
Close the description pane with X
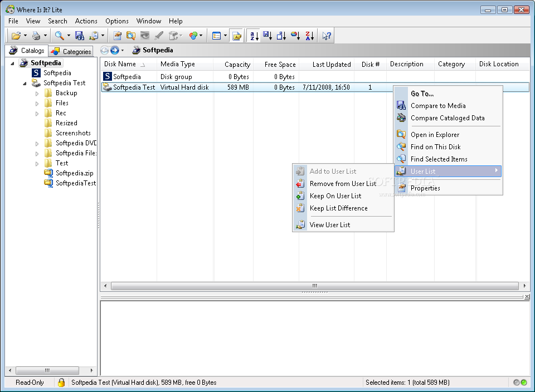pos(527,297)
